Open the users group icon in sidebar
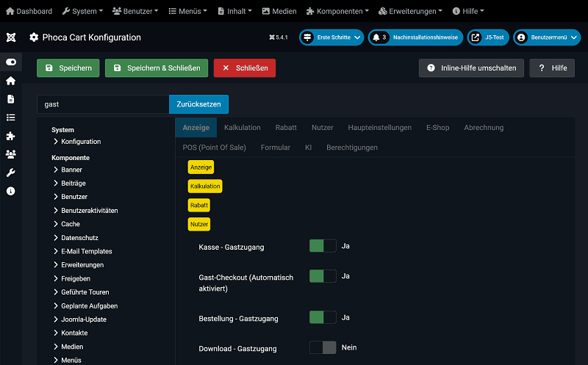 [10, 154]
